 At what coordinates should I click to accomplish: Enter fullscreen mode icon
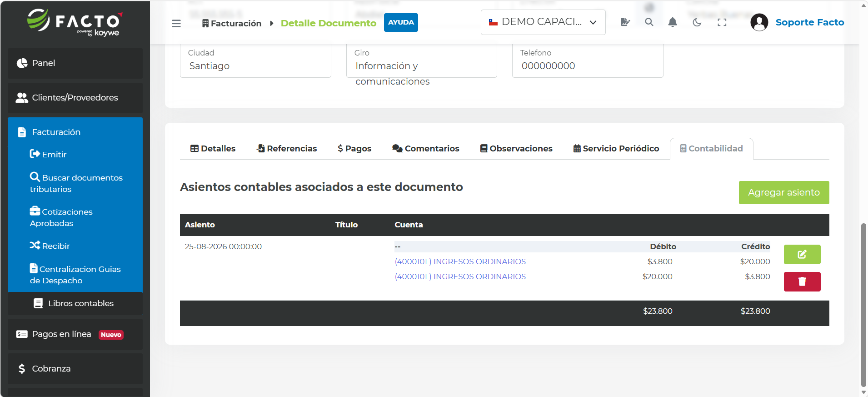(x=722, y=22)
